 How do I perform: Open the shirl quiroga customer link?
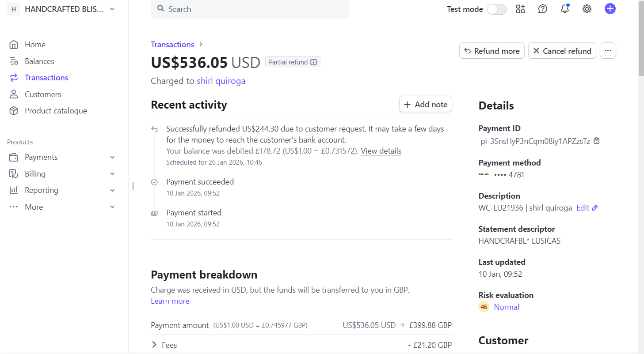coord(221,81)
